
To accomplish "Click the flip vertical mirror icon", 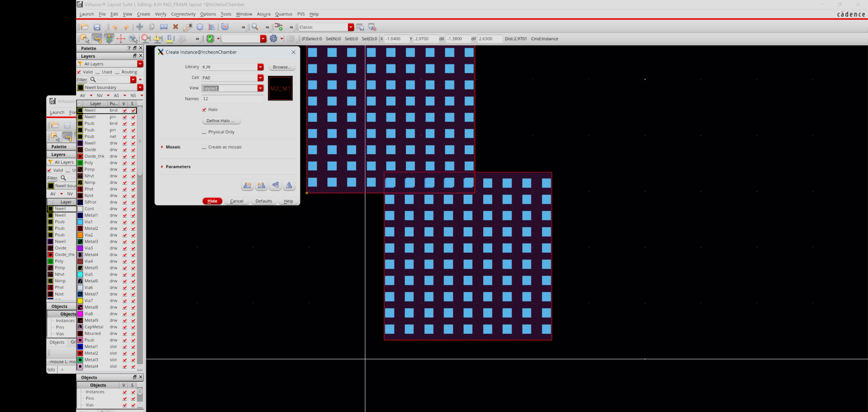I will pos(275,185).
